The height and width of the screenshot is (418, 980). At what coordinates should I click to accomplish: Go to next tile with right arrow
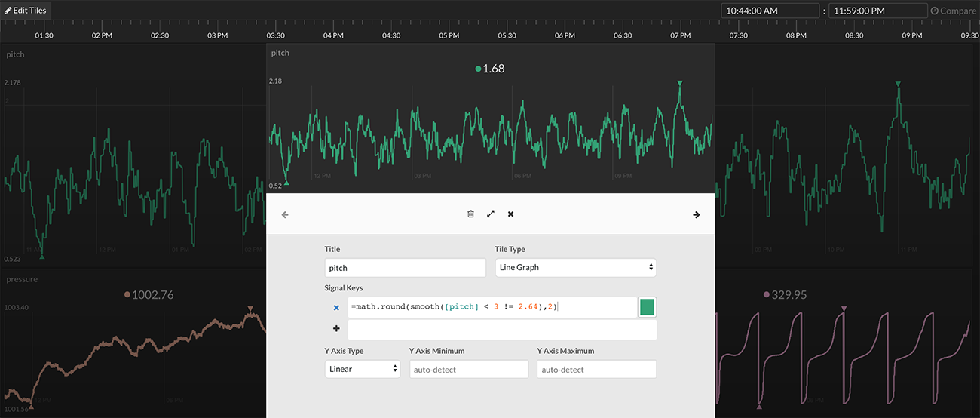(x=696, y=215)
